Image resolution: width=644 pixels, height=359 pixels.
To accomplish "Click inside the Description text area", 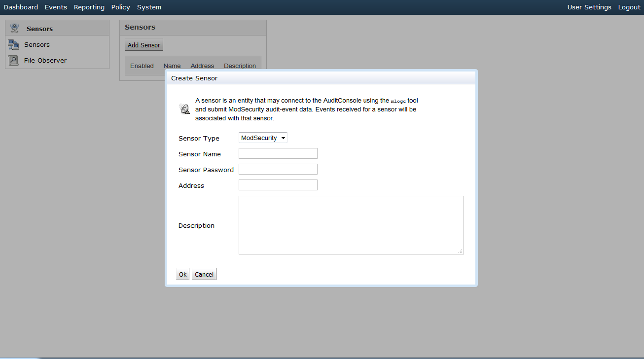I will coord(351,225).
